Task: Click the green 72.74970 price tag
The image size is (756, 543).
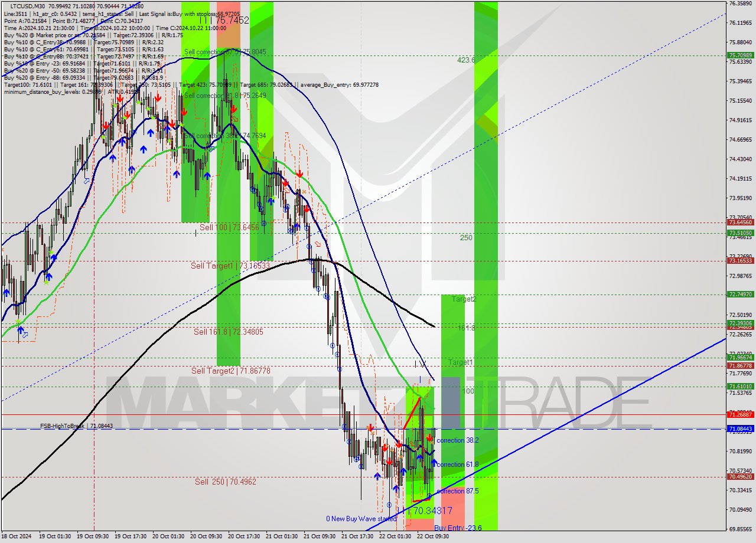Action: pos(740,294)
